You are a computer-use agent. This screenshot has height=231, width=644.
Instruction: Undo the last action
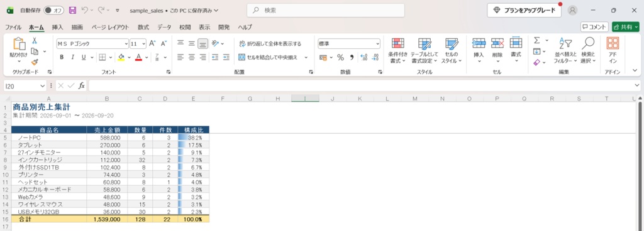click(x=85, y=10)
